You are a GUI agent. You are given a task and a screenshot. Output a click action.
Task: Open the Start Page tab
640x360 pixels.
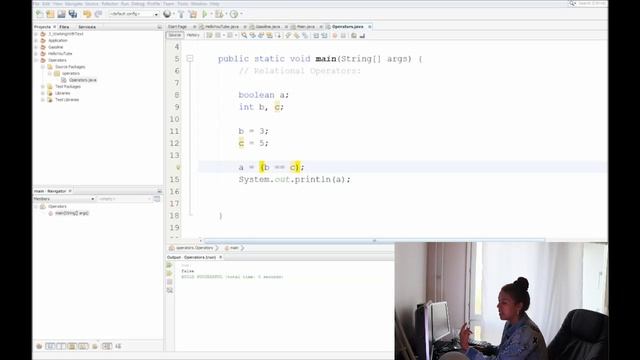(178, 27)
